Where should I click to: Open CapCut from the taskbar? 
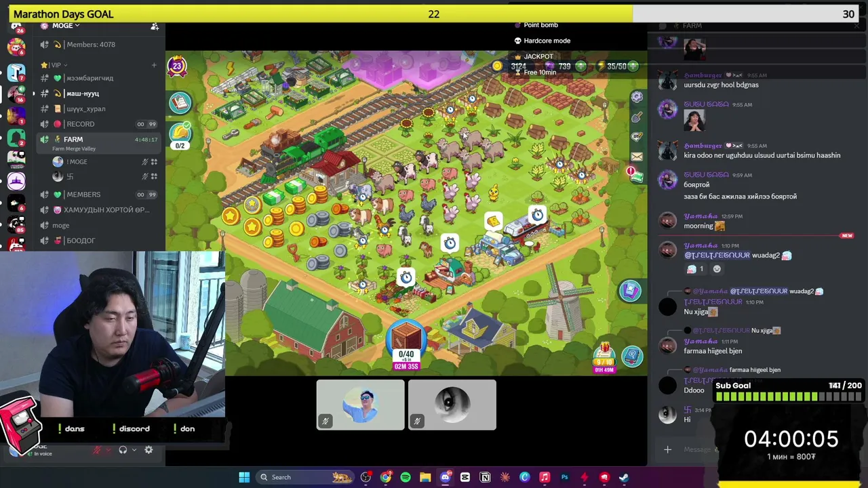[465, 477]
